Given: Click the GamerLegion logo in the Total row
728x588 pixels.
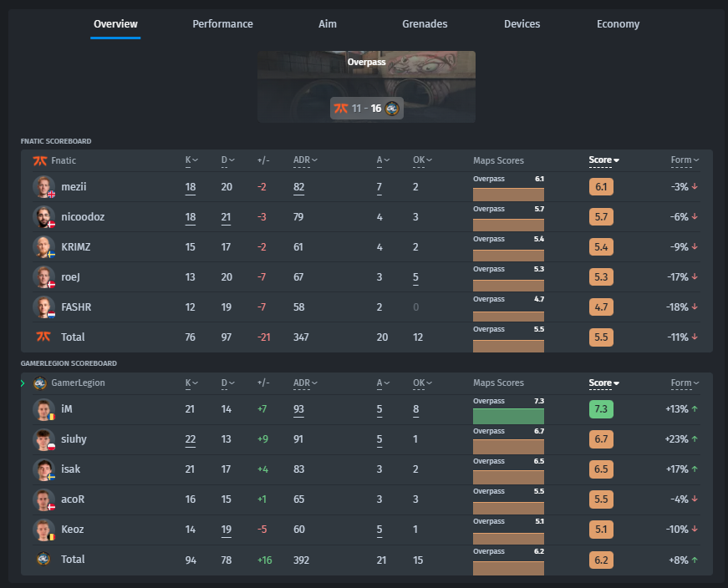Looking at the screenshot, I should pyautogui.click(x=43, y=559).
